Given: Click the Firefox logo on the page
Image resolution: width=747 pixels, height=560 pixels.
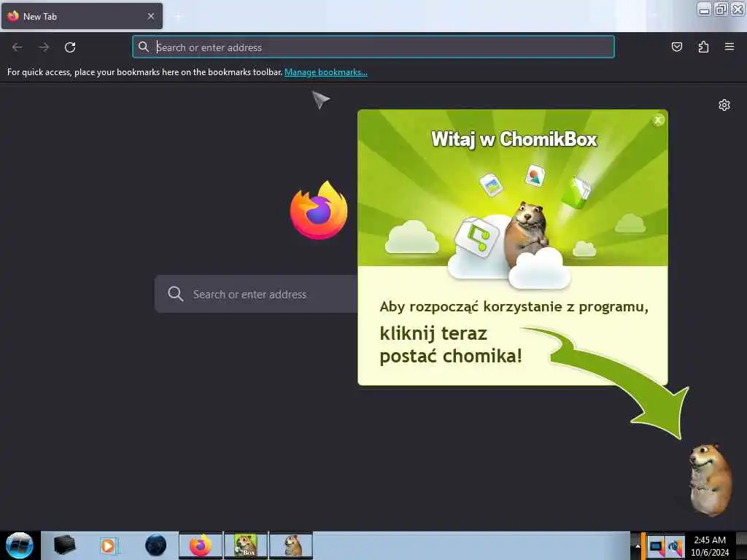Looking at the screenshot, I should (319, 210).
